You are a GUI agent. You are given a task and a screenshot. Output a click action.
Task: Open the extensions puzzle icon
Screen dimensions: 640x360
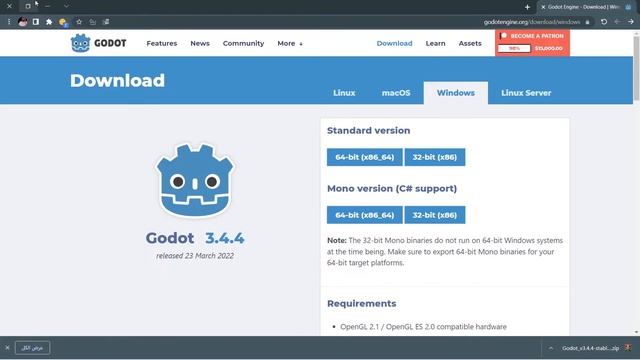(49, 22)
